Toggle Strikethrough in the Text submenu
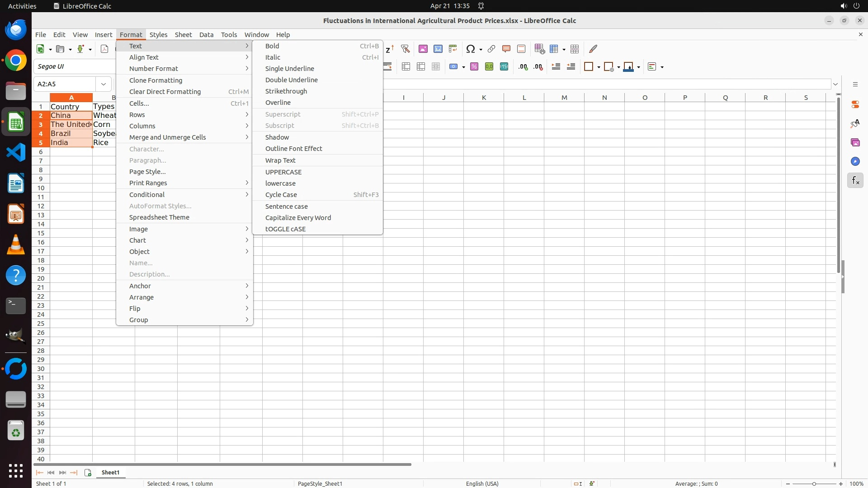 click(x=286, y=91)
